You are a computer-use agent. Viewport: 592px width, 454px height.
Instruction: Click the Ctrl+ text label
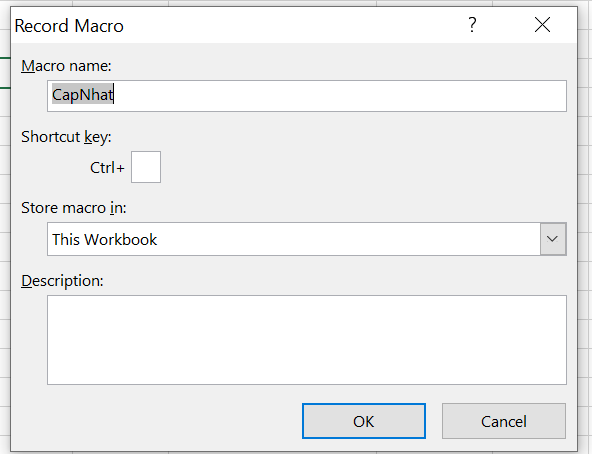click(107, 168)
